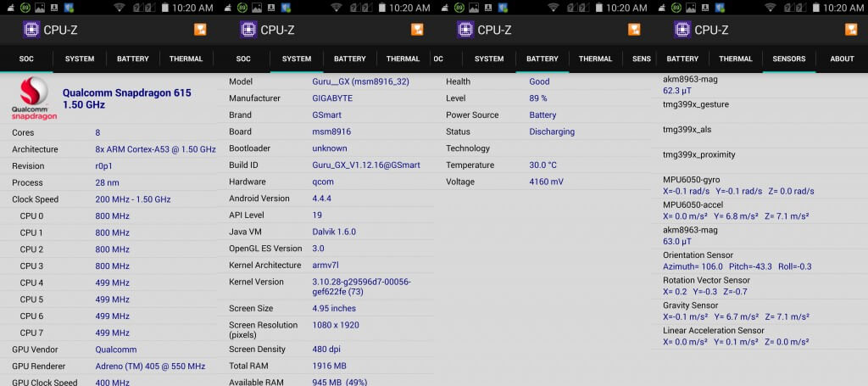Tap the Wi-Fi status icon above the SoC screen

pos(119,8)
